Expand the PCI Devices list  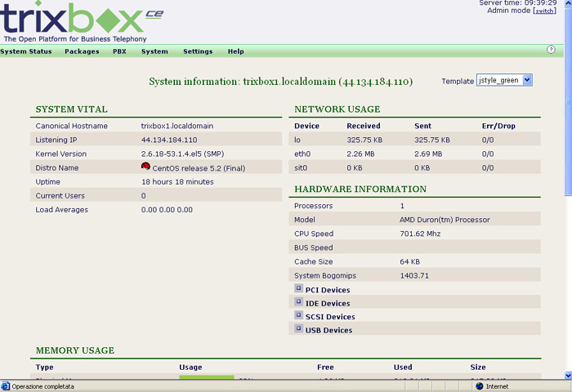[298, 288]
